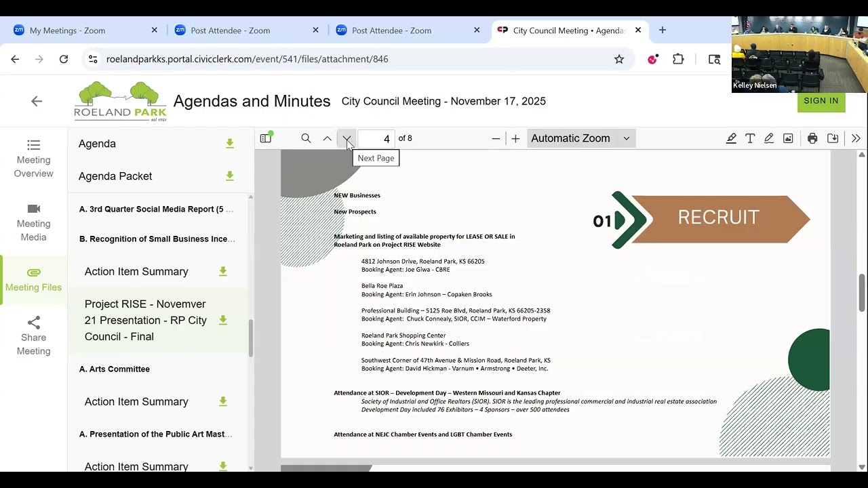The height and width of the screenshot is (488, 868).
Task: Open the Meeting Media sidebar tab
Action: click(34, 222)
